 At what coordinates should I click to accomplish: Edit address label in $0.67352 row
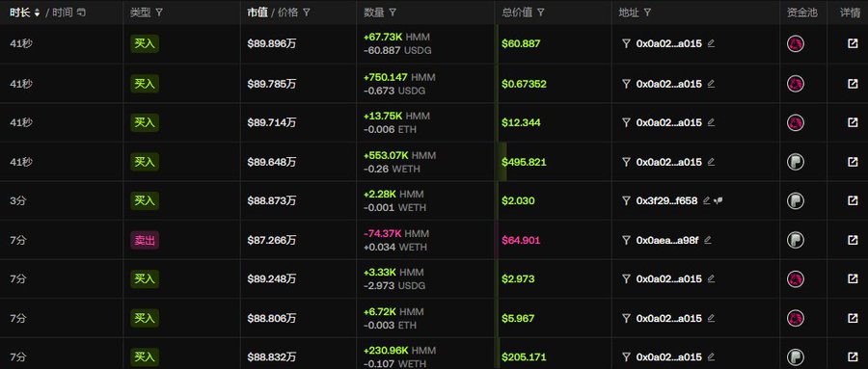(712, 84)
